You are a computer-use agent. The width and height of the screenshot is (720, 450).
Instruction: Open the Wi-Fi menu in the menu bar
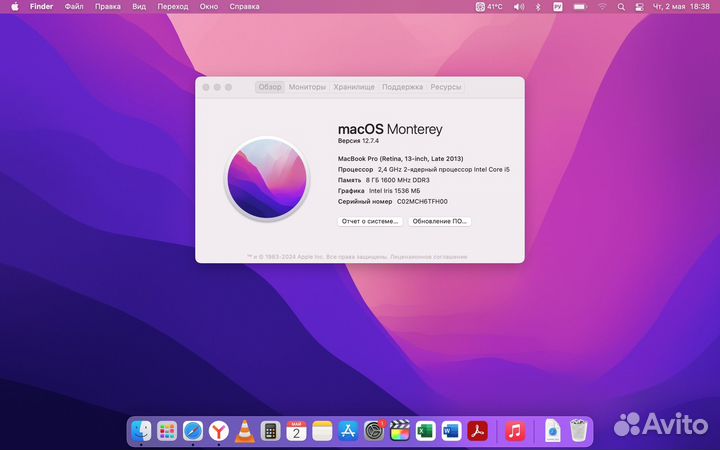click(x=602, y=6)
